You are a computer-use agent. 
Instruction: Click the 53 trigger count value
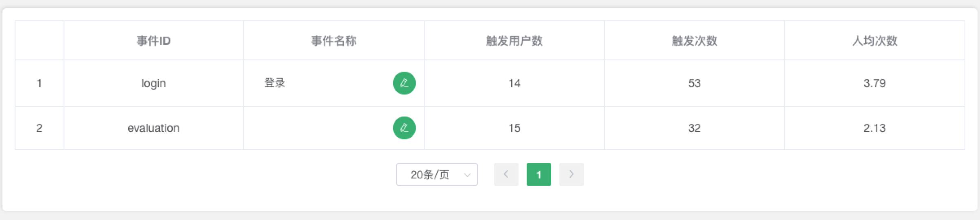(694, 84)
